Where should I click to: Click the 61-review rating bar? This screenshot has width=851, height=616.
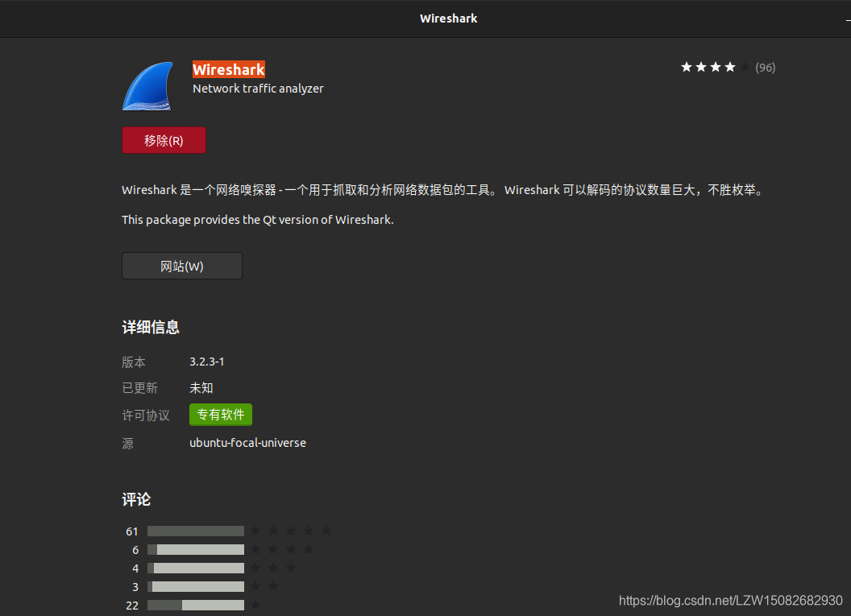click(195, 531)
